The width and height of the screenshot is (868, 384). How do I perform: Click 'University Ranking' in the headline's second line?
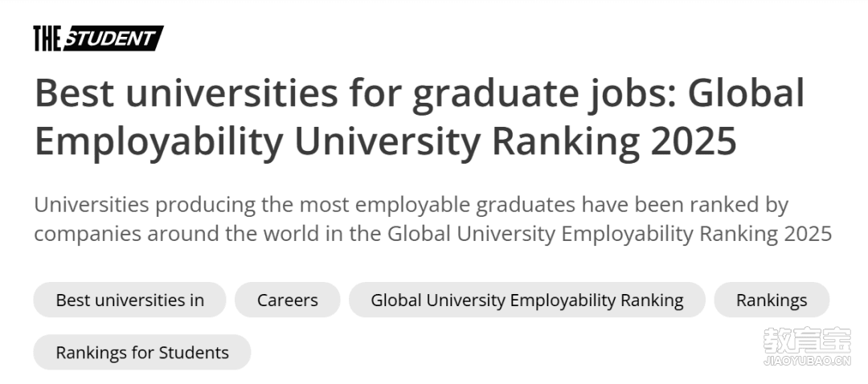click(x=468, y=141)
